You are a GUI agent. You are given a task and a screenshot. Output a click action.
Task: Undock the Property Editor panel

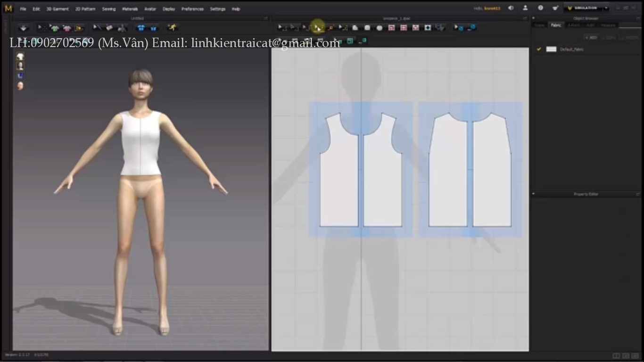pos(638,194)
